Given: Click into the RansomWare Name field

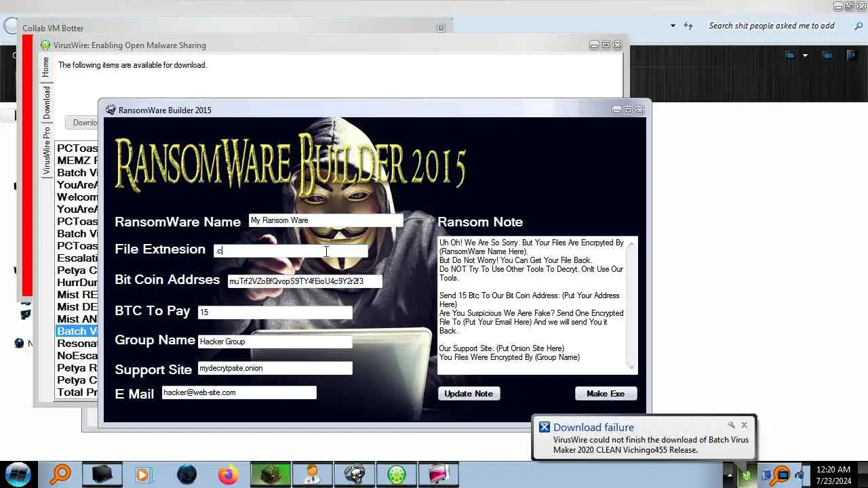Looking at the screenshot, I should [325, 220].
